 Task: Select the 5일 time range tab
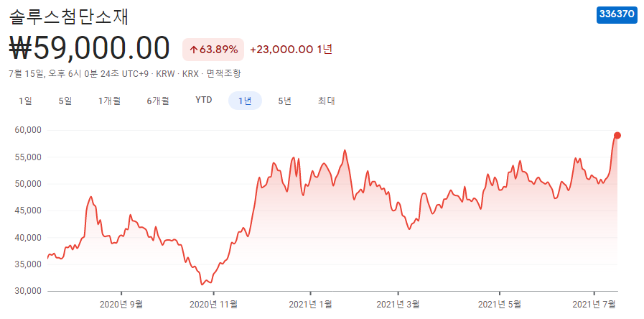(65, 101)
